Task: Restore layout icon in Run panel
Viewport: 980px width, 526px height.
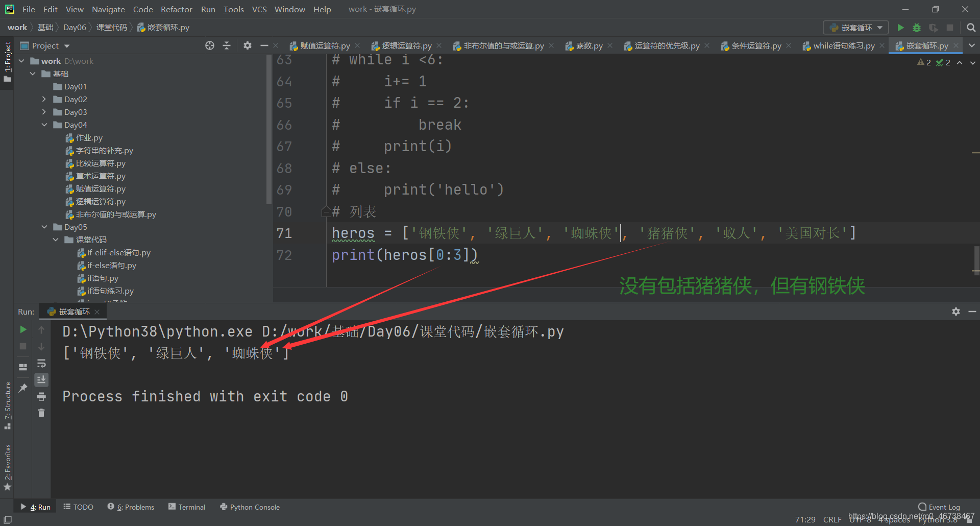Action: (23, 367)
